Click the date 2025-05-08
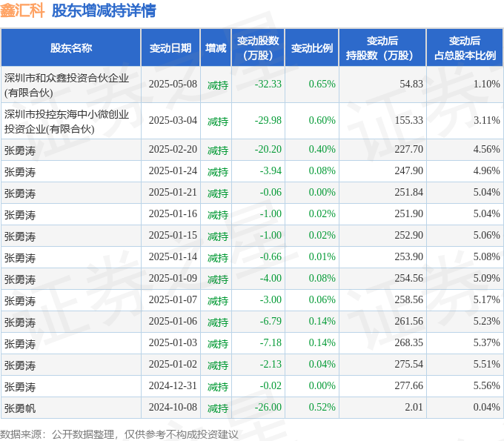The height and width of the screenshot is (441, 504). click(173, 84)
